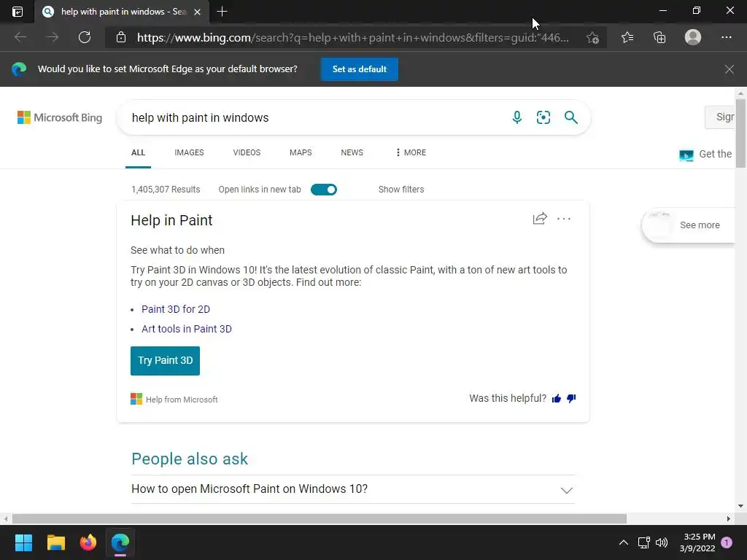Open network status tray icon
The height and width of the screenshot is (560, 747).
click(x=643, y=542)
